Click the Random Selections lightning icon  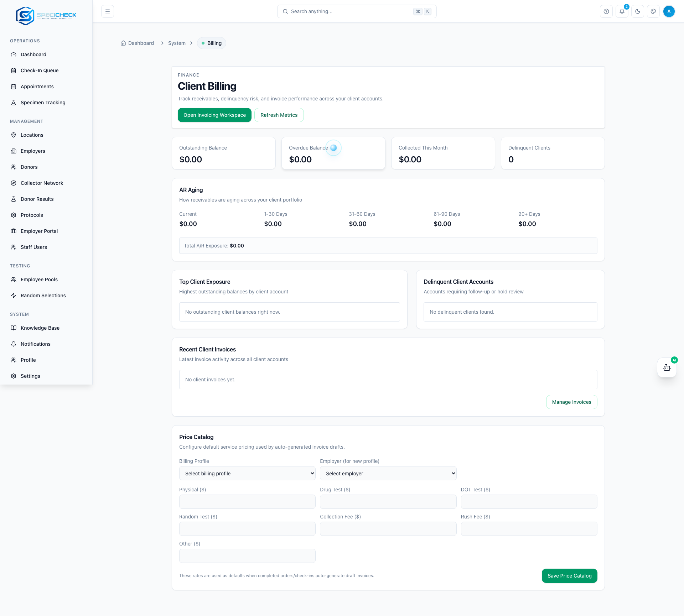pyautogui.click(x=14, y=296)
